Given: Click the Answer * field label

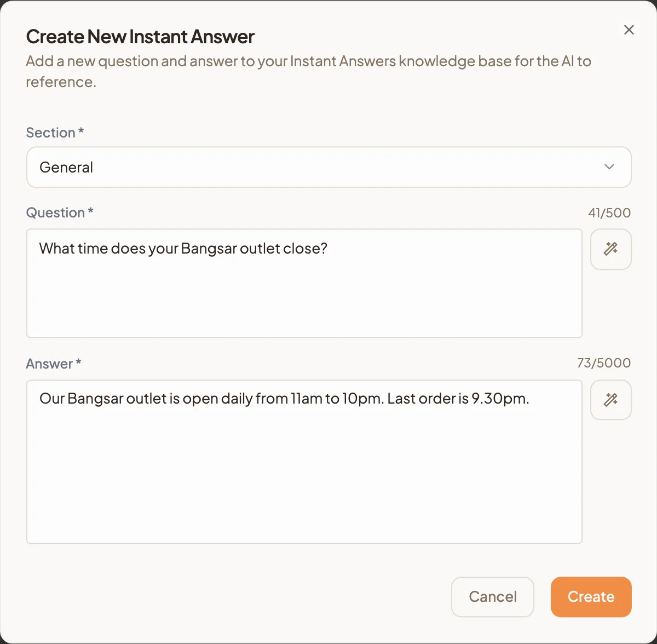Looking at the screenshot, I should point(54,364).
